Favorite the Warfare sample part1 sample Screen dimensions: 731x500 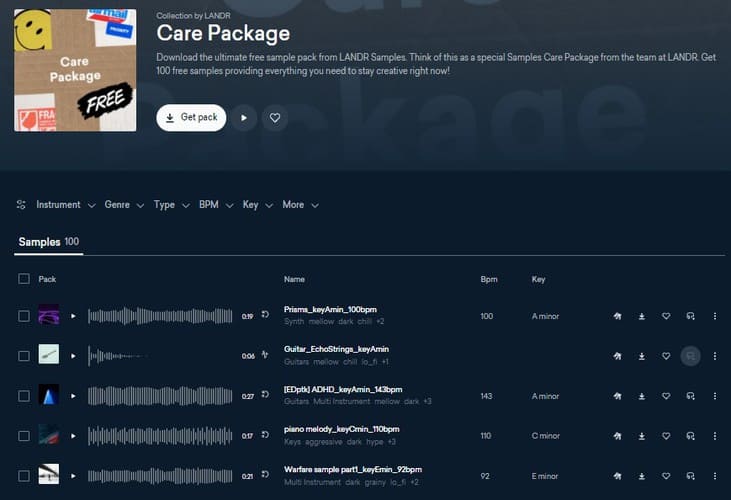pyautogui.click(x=666, y=476)
